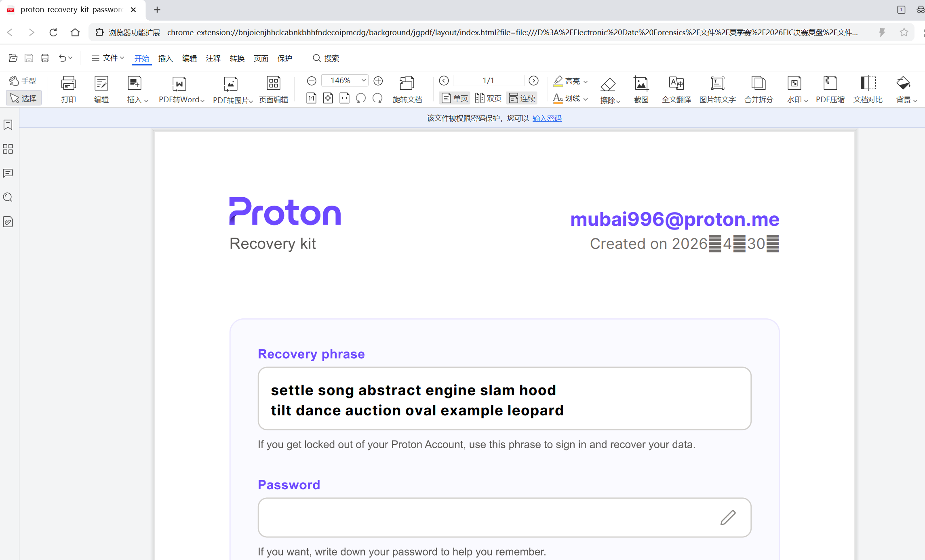Switch to the 注释 ribbon tab
925x560 pixels.
coord(213,59)
